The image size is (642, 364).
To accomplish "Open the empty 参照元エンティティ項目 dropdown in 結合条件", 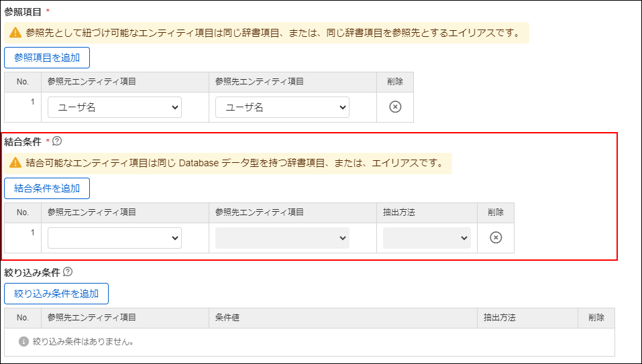I will click(115, 238).
